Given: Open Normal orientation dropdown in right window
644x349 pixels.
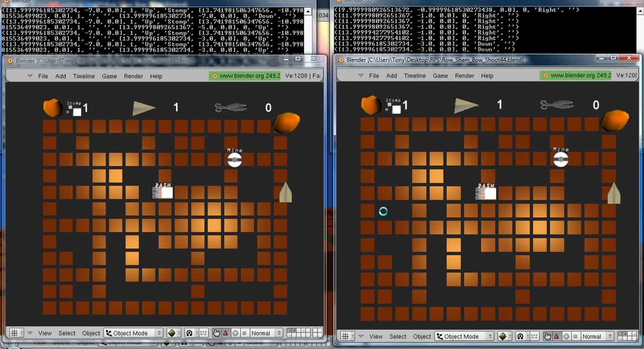Looking at the screenshot, I should (x=595, y=336).
